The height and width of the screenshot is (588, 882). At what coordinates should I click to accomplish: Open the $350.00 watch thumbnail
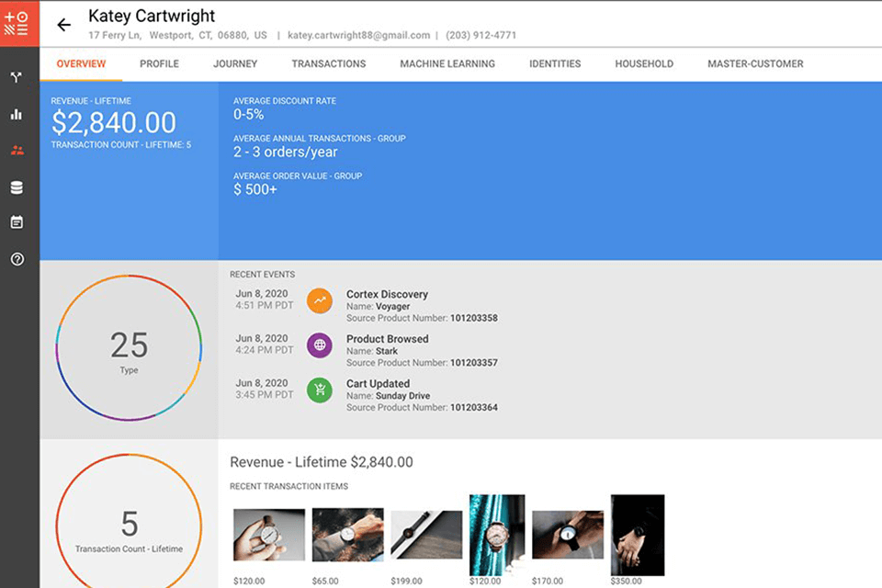click(x=638, y=535)
